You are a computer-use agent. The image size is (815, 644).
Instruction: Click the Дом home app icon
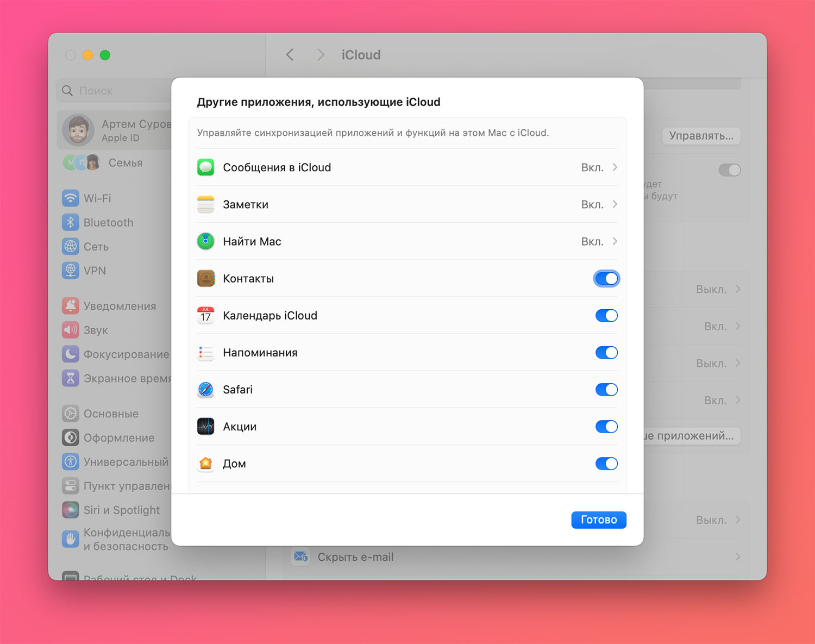coord(205,464)
